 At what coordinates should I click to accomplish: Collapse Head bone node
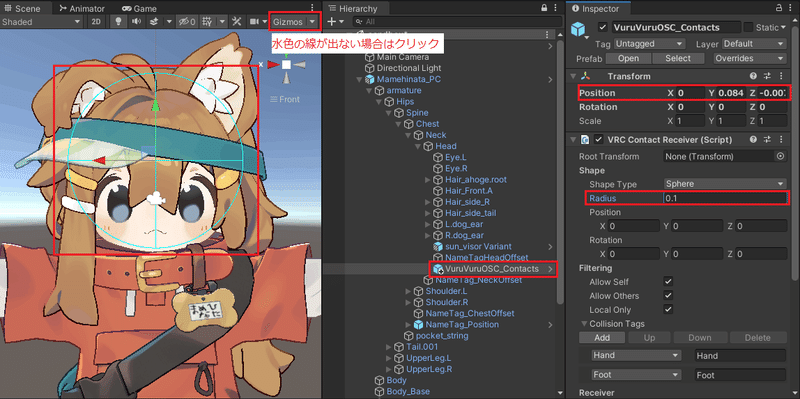(418, 146)
